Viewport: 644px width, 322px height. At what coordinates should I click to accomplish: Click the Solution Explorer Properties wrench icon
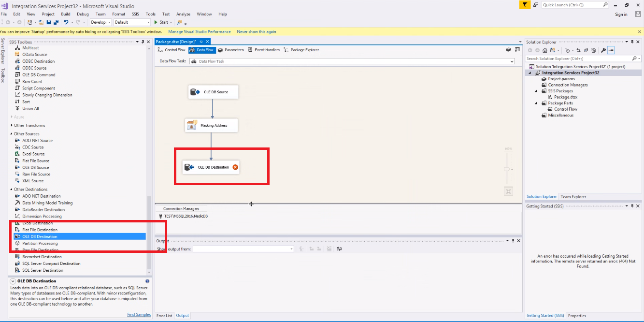[603, 50]
